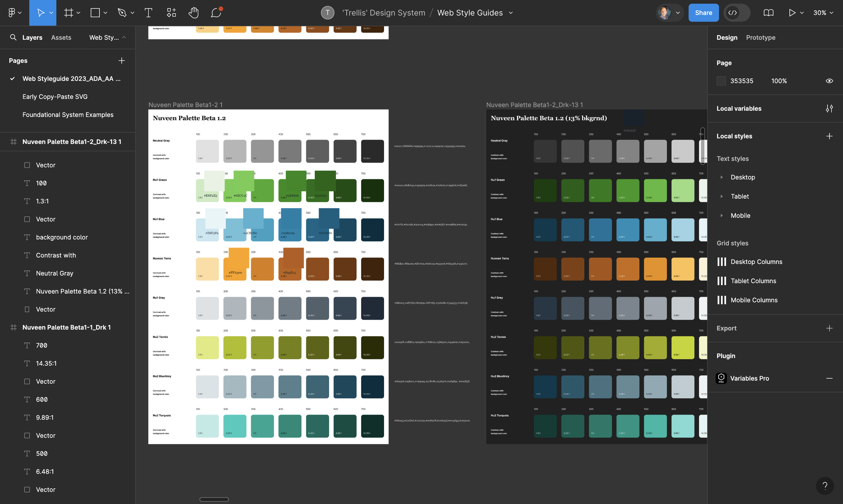Click the 100% page opacity field
The height and width of the screenshot is (504, 843).
779,81
